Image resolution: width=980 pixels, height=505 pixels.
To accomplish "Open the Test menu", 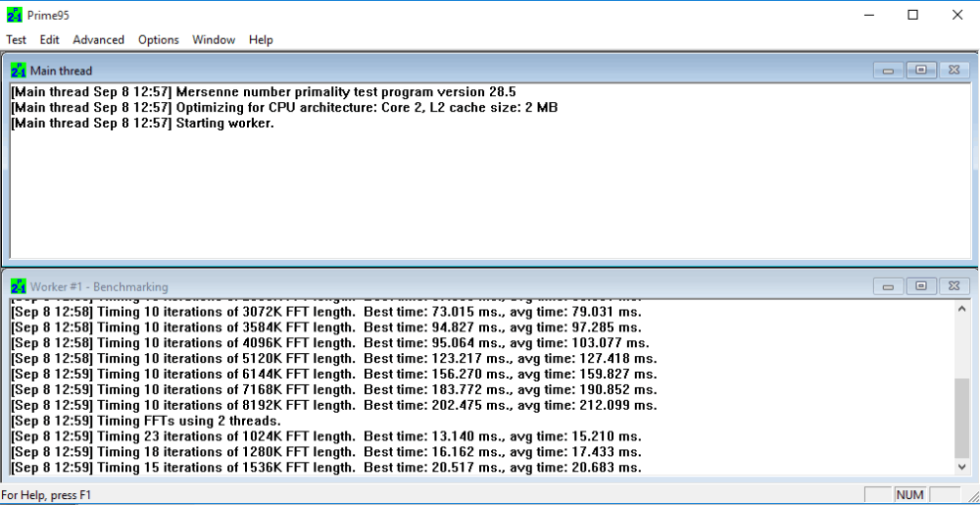I will [x=17, y=39].
